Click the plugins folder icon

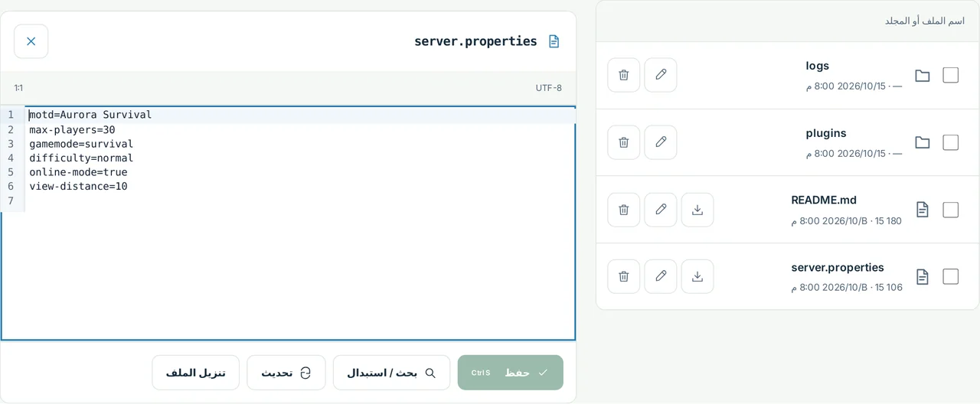[923, 143]
